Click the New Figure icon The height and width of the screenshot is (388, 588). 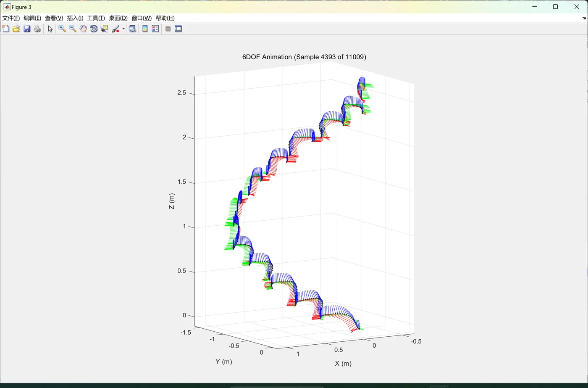coord(6,29)
